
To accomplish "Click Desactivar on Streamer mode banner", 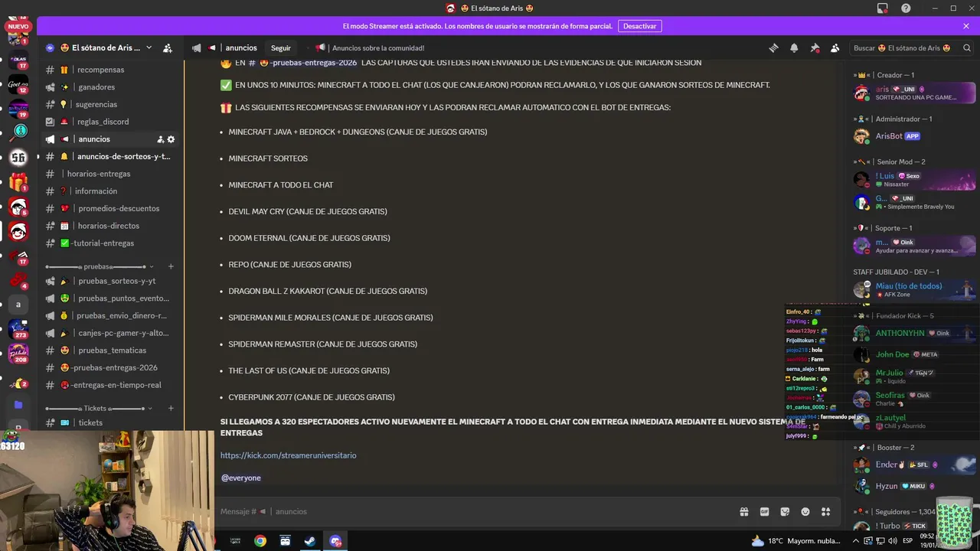I will (639, 26).
